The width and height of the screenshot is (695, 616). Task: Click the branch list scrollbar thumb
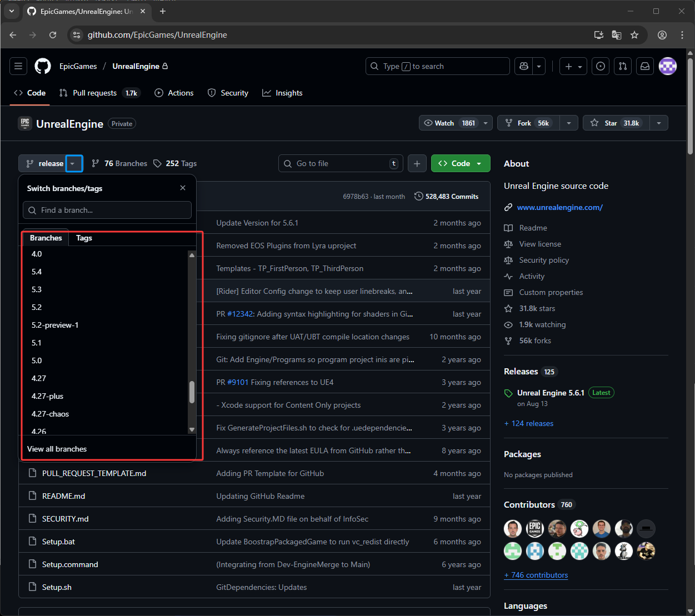pos(192,392)
